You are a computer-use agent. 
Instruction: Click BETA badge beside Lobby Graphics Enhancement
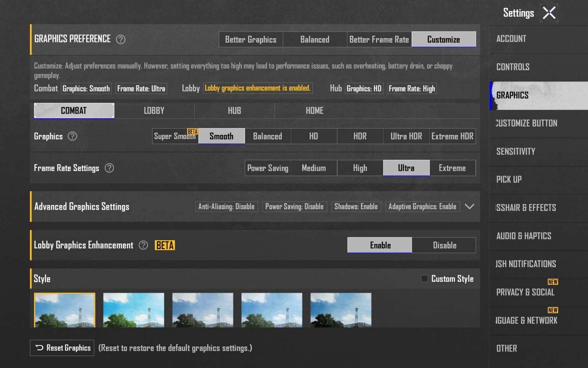coord(165,245)
